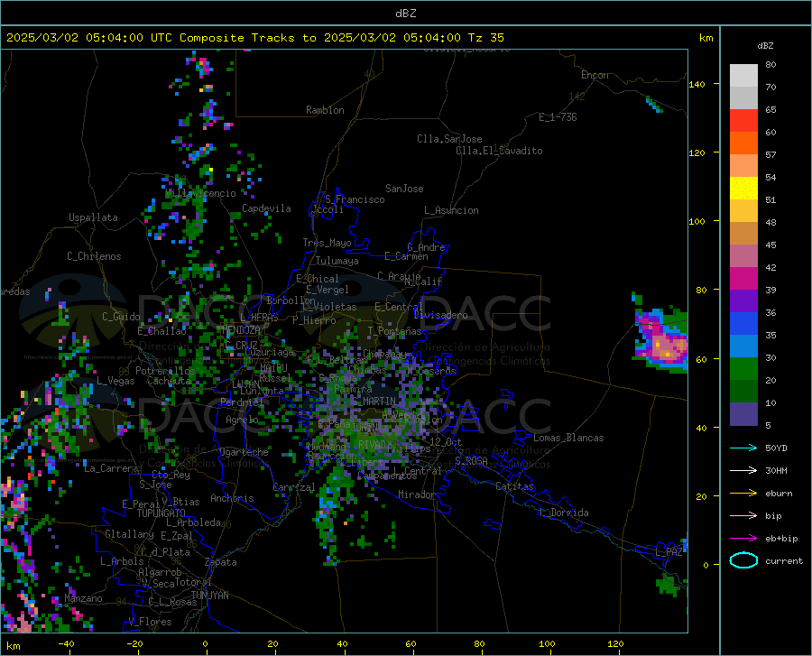Click the L_Dormida map label
The height and width of the screenshot is (656, 812).
(563, 513)
